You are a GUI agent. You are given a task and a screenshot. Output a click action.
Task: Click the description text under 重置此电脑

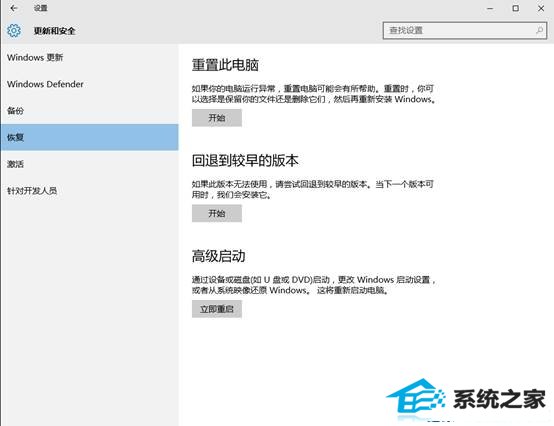[314, 94]
